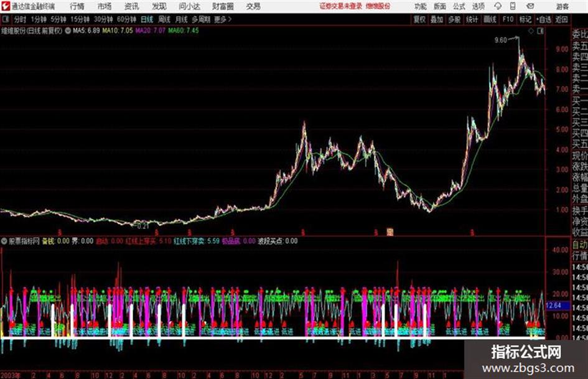The width and height of the screenshot is (588, 379).
Task: Click the 多股 toolbar button
Action: pyautogui.click(x=454, y=19)
